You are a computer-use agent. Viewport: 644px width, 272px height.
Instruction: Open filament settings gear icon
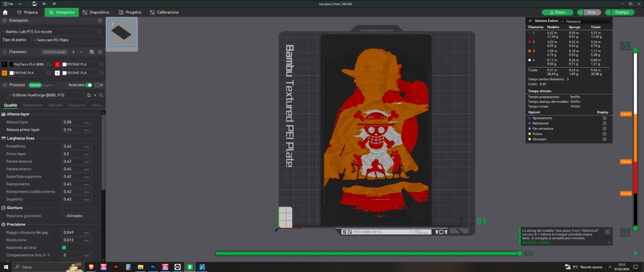(100, 52)
